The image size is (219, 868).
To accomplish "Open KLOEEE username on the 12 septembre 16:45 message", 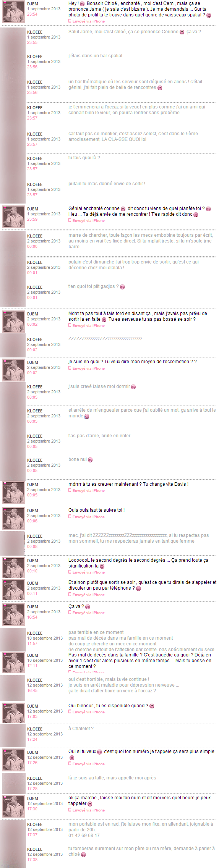I will 35,680.
